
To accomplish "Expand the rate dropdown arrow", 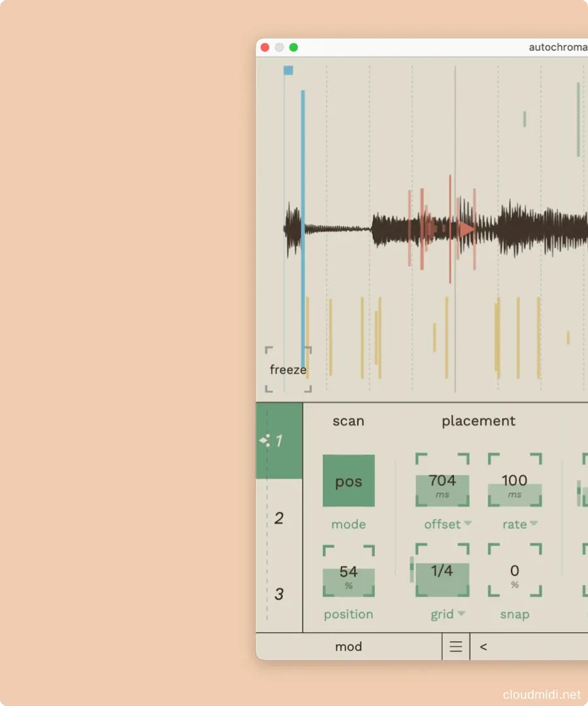I will point(534,524).
